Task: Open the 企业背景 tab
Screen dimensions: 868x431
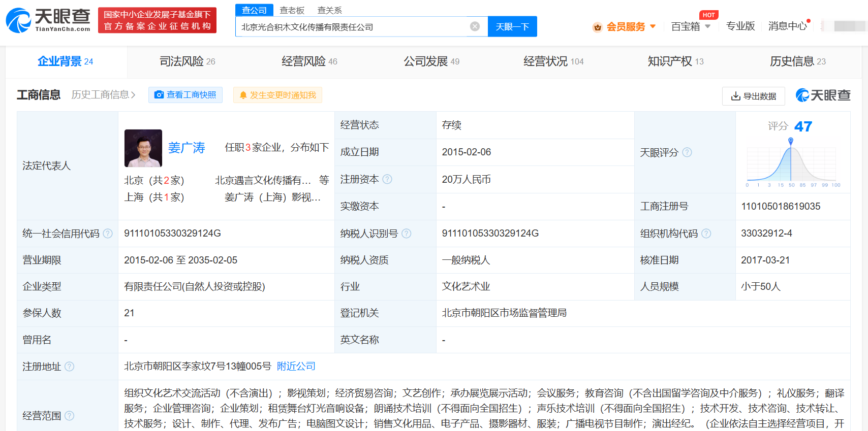Action: point(66,61)
